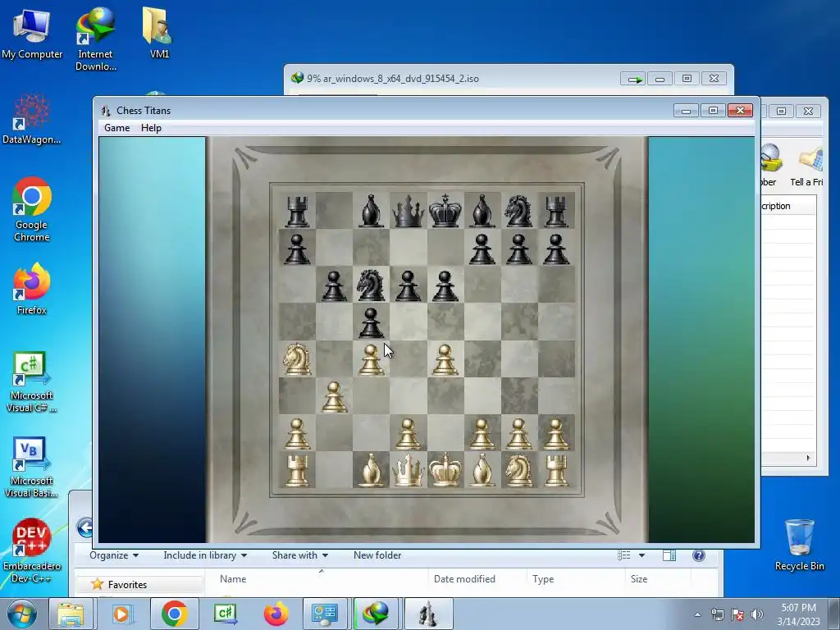Open the Game menu in Chess Titans
The image size is (840, 630).
point(116,128)
